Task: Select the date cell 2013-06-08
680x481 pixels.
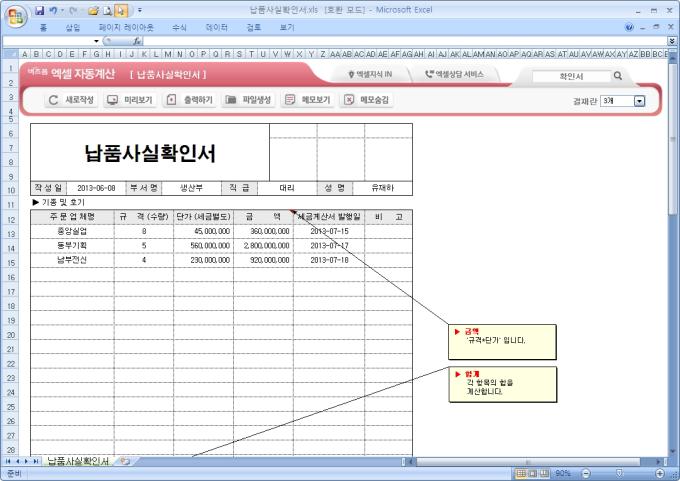Action: click(96, 188)
